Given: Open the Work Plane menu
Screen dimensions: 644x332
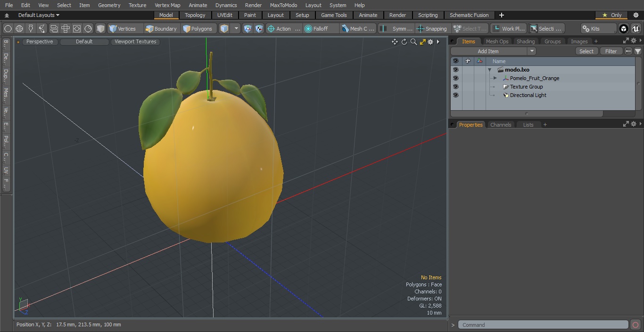Looking at the screenshot, I should [x=508, y=29].
